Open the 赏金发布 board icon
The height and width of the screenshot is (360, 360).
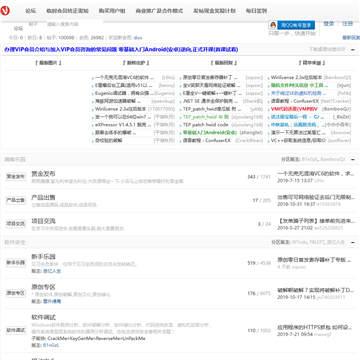coord(16,177)
